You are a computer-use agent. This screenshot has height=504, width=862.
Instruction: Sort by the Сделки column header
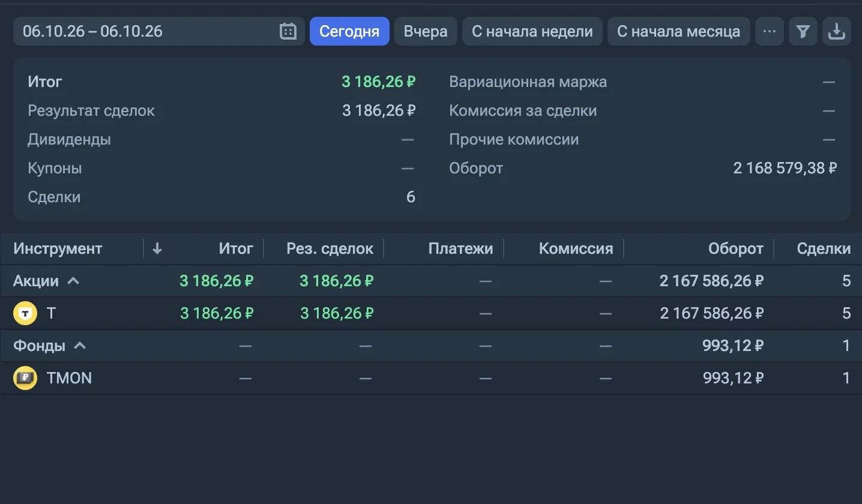pos(824,248)
